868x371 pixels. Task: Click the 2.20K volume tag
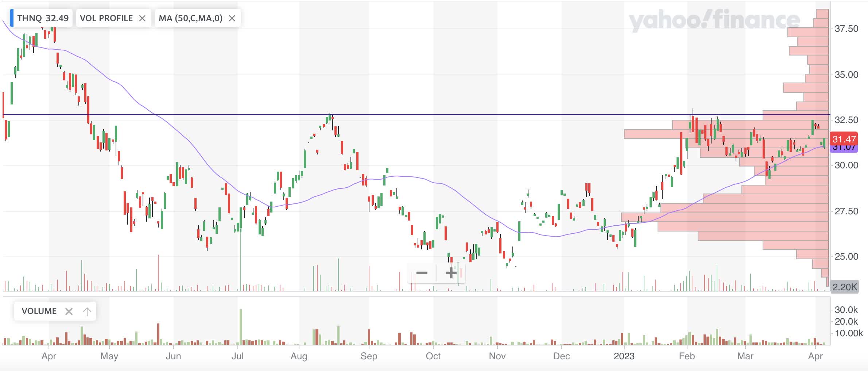pyautogui.click(x=845, y=287)
